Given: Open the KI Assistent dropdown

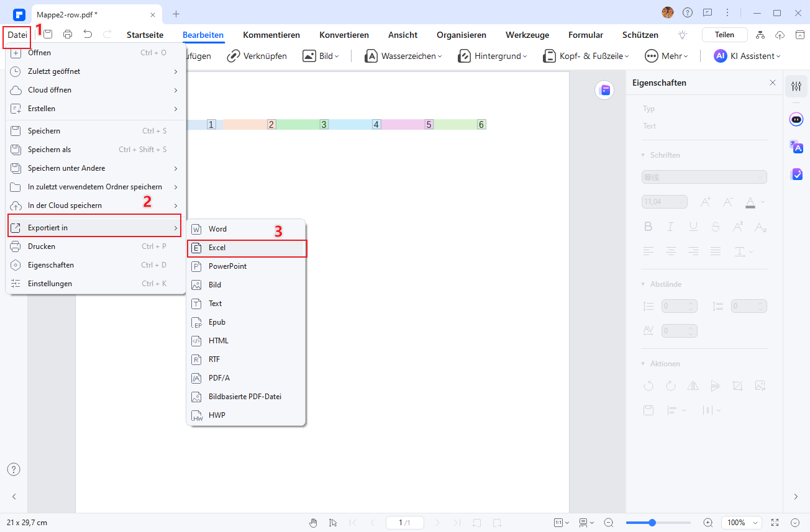Looking at the screenshot, I should click(747, 56).
